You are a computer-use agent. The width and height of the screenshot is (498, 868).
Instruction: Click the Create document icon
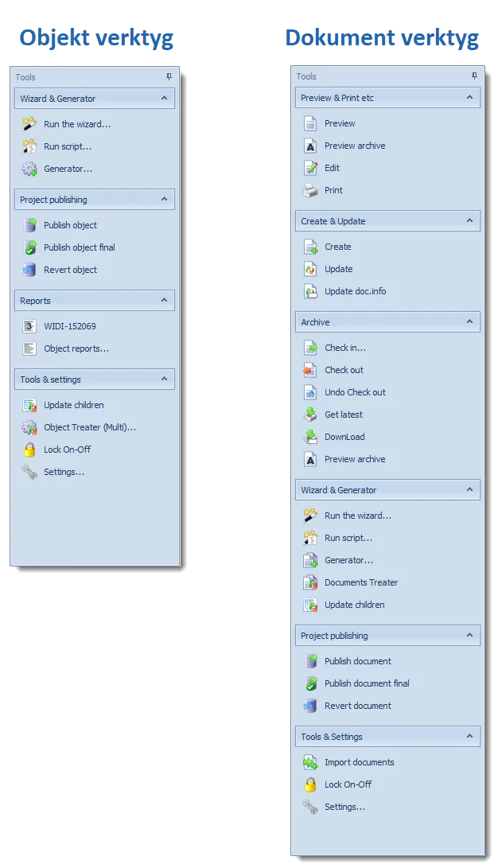click(310, 247)
